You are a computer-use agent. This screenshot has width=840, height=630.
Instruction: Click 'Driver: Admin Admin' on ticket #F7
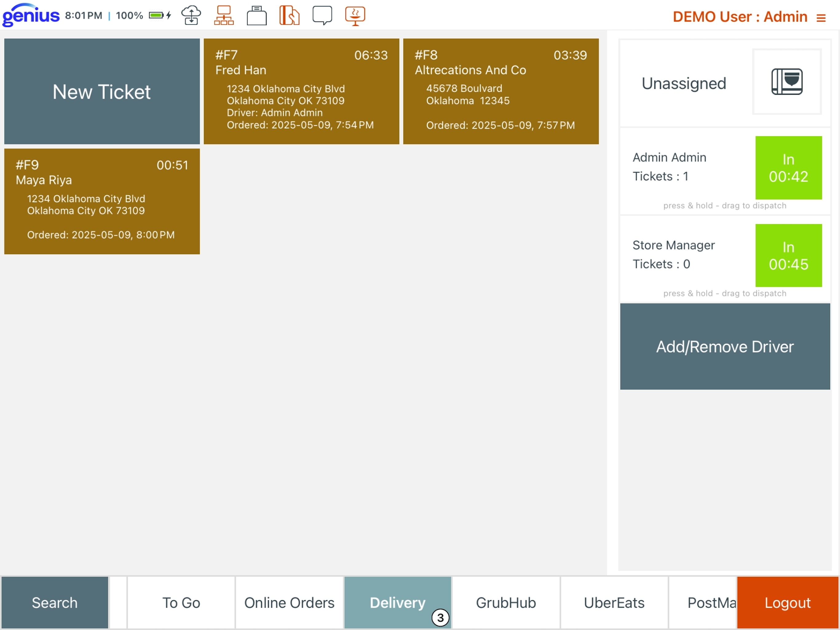pos(275,113)
